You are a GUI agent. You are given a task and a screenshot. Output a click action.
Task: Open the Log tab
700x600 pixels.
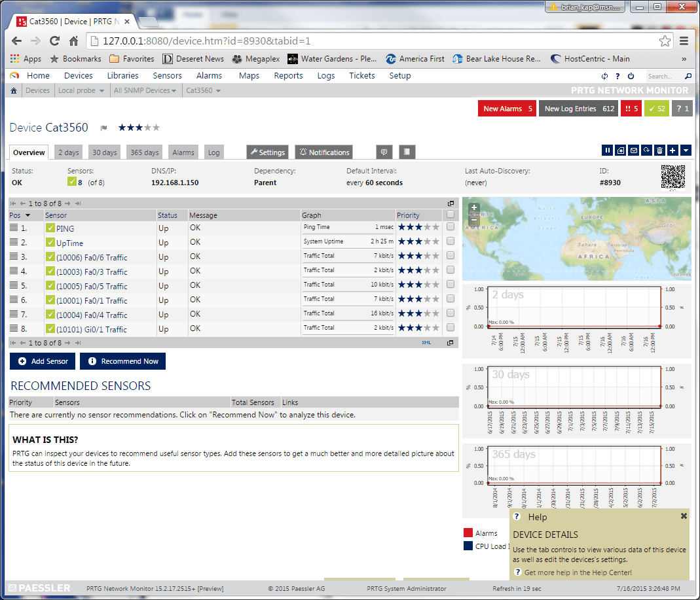214,152
